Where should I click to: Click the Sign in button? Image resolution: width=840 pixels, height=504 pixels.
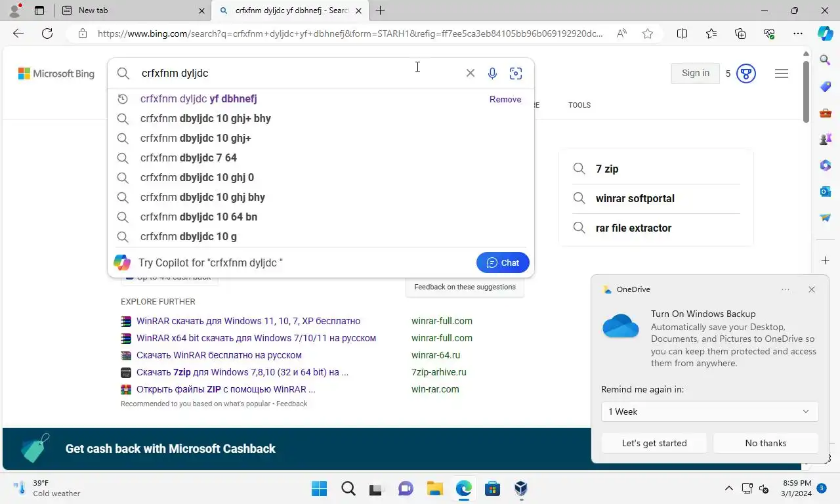pos(696,73)
